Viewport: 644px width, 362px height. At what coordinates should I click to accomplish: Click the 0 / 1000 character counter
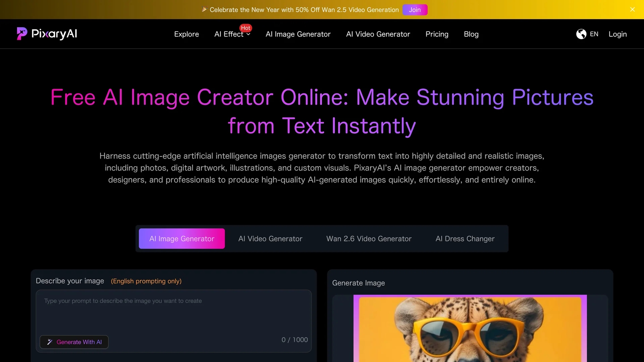294,340
